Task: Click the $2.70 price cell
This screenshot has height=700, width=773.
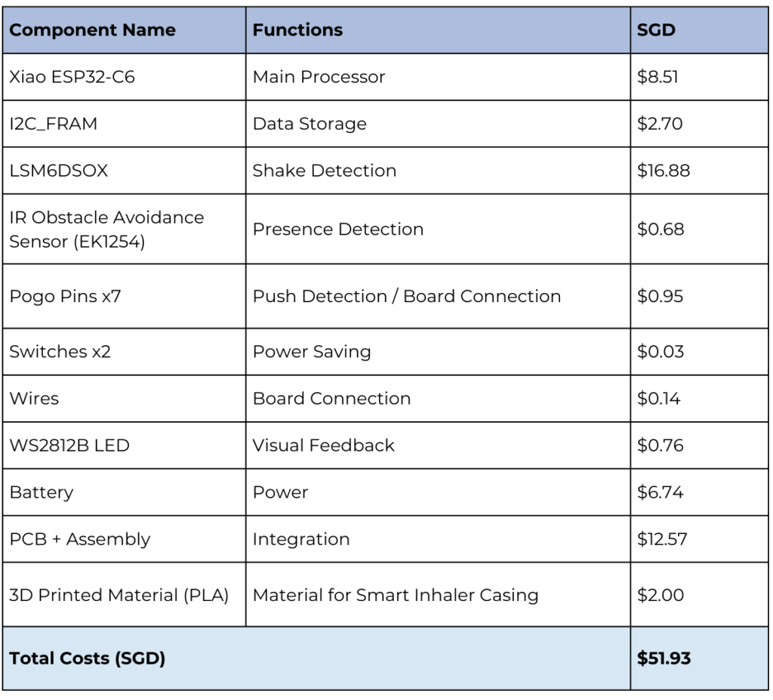Action: pyautogui.click(x=660, y=124)
